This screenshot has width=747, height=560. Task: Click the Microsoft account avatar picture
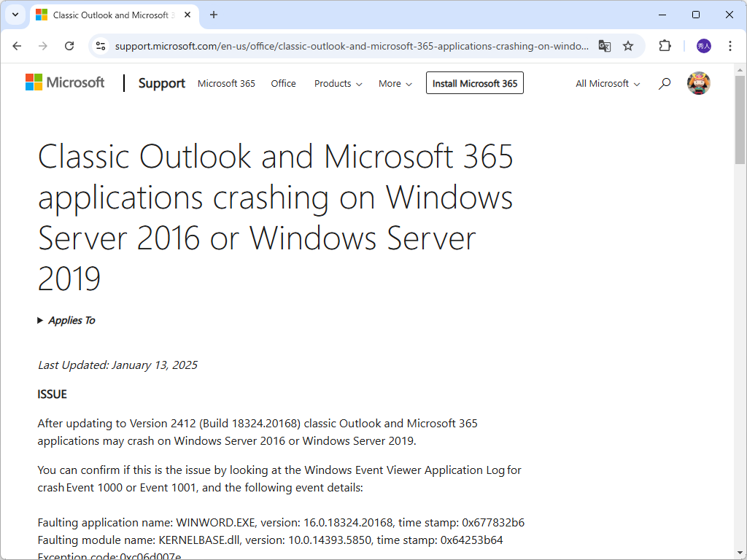(x=698, y=83)
